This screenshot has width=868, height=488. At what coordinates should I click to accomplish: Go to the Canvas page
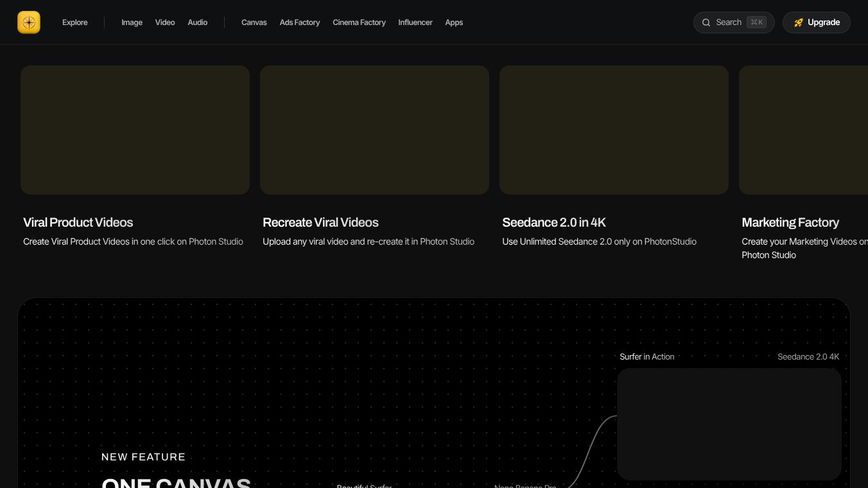(254, 22)
